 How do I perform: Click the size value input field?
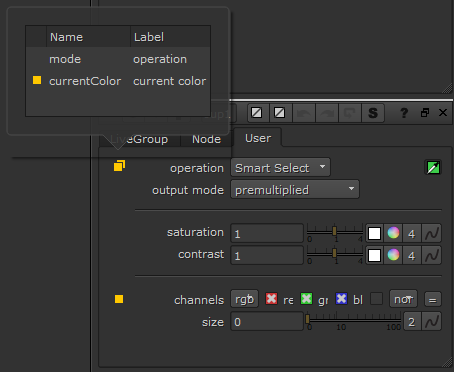(267, 321)
